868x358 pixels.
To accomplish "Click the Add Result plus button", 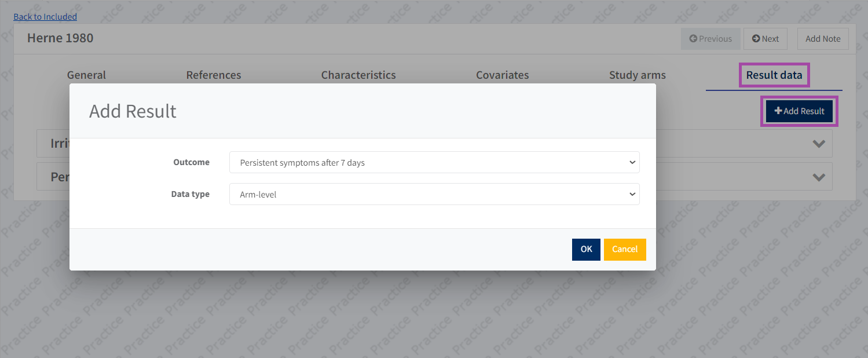I will pyautogui.click(x=799, y=111).
